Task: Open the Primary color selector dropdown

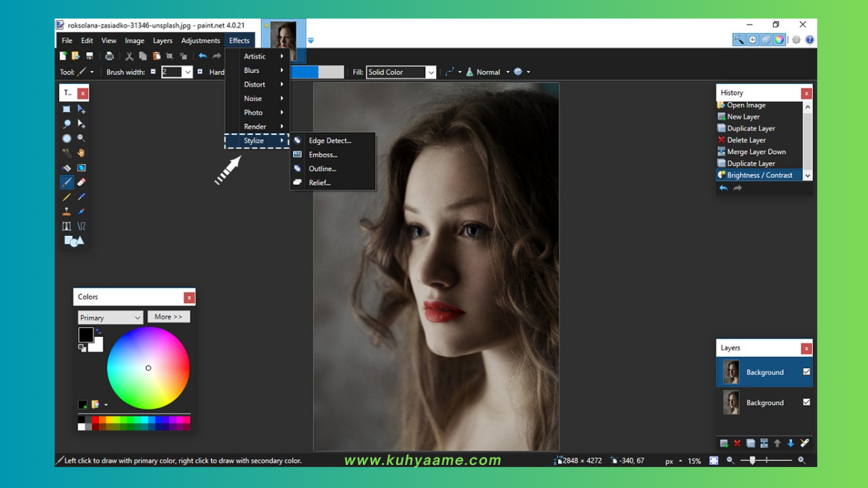Action: [110, 317]
